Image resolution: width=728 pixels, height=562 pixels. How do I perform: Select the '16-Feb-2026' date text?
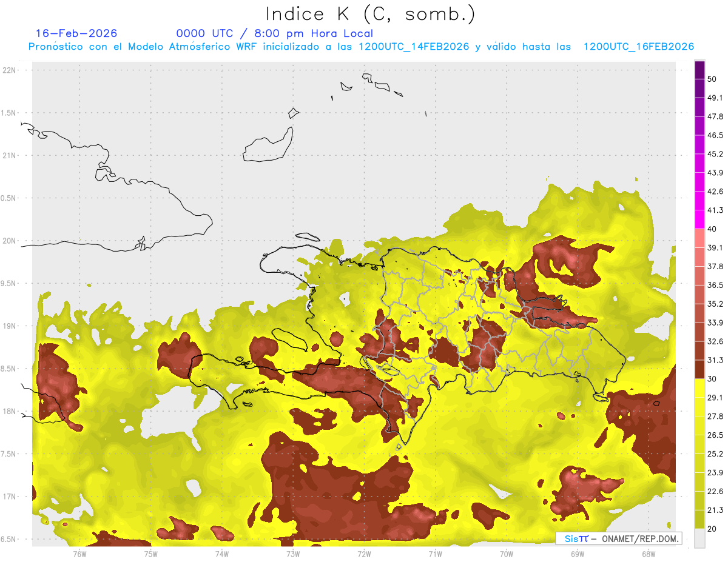click(76, 33)
